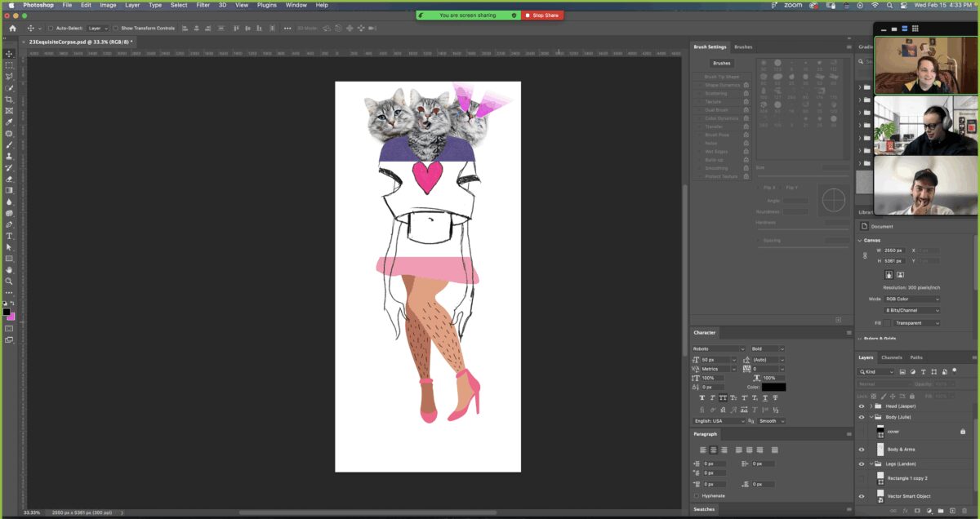Open the Kind layer filter dropdown
The width and height of the screenshot is (980, 519).
click(x=876, y=371)
